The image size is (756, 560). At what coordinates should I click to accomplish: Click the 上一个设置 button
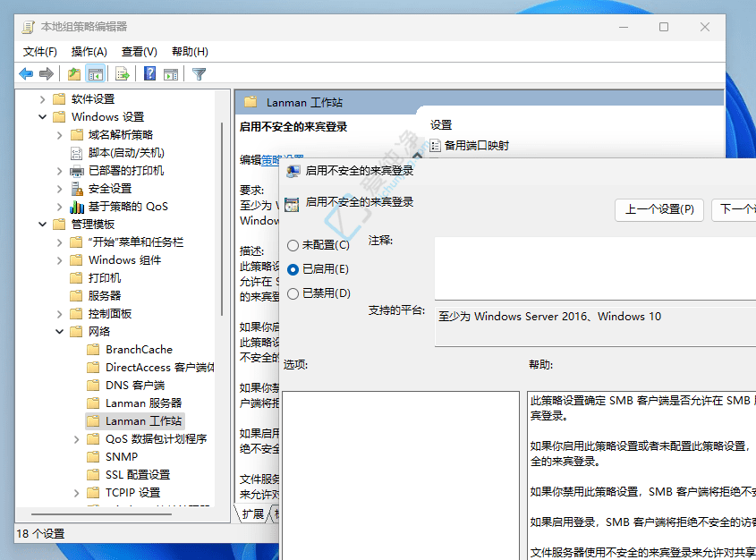(659, 209)
